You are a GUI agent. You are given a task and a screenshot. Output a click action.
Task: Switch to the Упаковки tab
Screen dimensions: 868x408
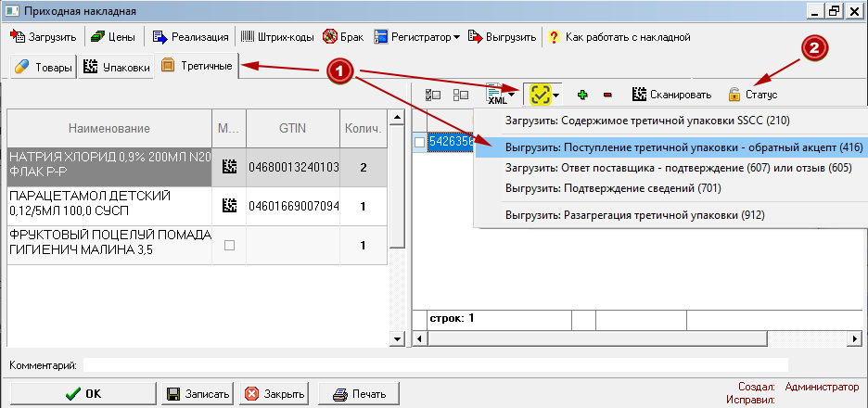116,68
